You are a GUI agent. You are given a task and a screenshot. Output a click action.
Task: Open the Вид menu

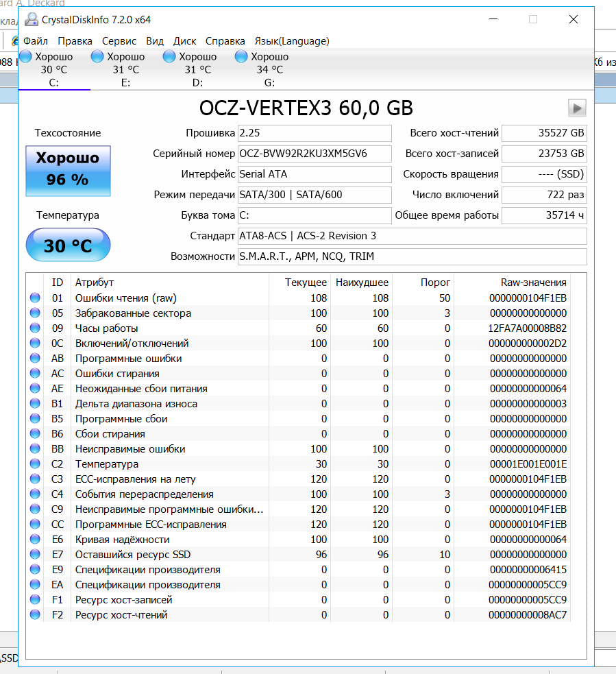point(155,41)
